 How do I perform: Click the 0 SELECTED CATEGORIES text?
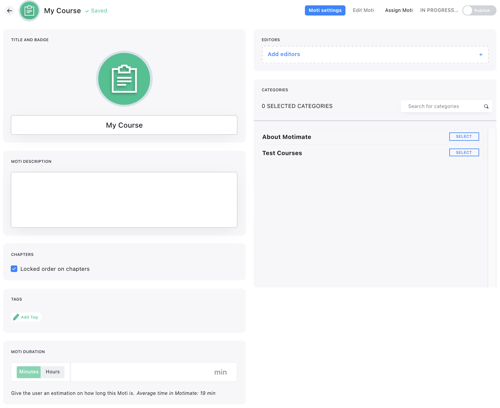pos(297,106)
